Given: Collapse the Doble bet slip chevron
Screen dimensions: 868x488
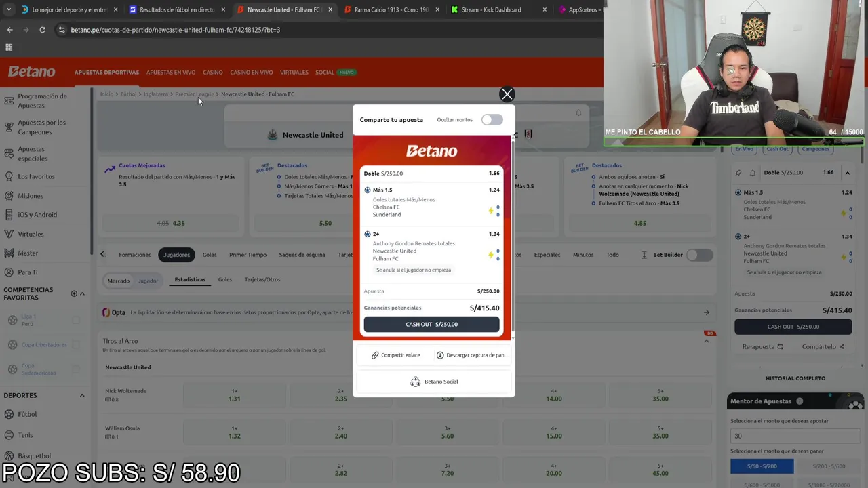Looking at the screenshot, I should click(848, 173).
